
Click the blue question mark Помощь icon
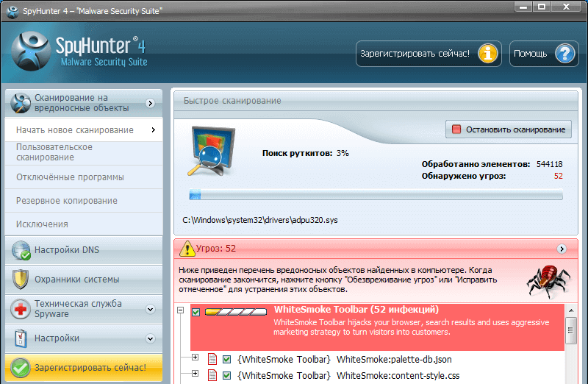pyautogui.click(x=565, y=54)
